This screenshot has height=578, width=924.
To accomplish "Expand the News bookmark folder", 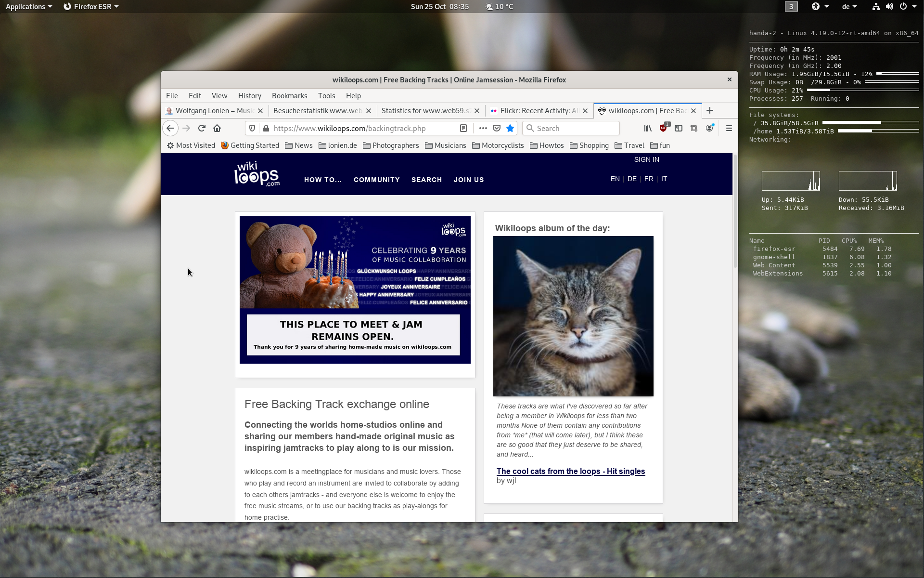I will 299,145.
